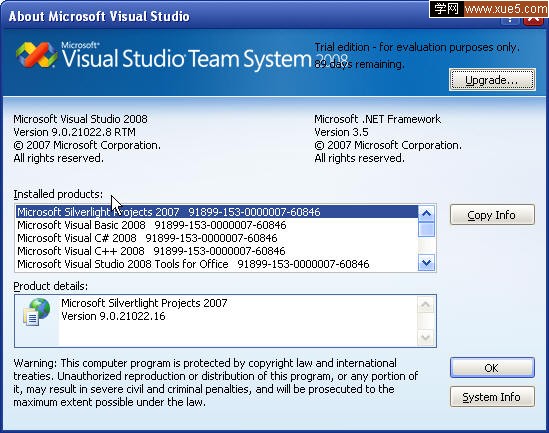Click the installed products scrollbar thumb
Screen dimensions: 549x433
[426, 230]
